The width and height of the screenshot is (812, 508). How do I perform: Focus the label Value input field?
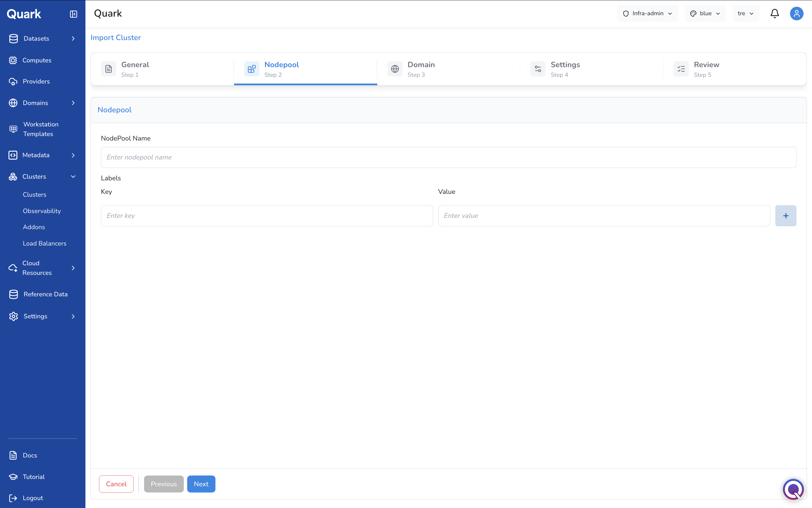coord(604,216)
